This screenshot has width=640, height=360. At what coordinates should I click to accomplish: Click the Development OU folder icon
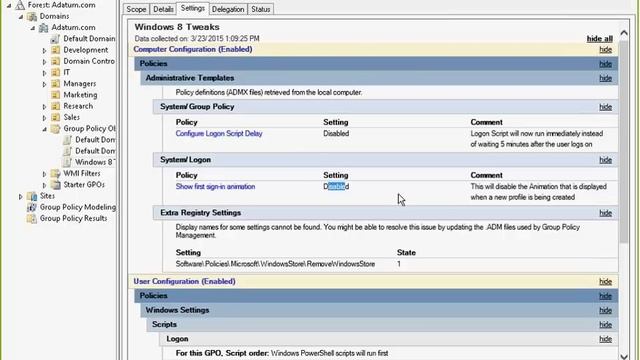click(56, 50)
